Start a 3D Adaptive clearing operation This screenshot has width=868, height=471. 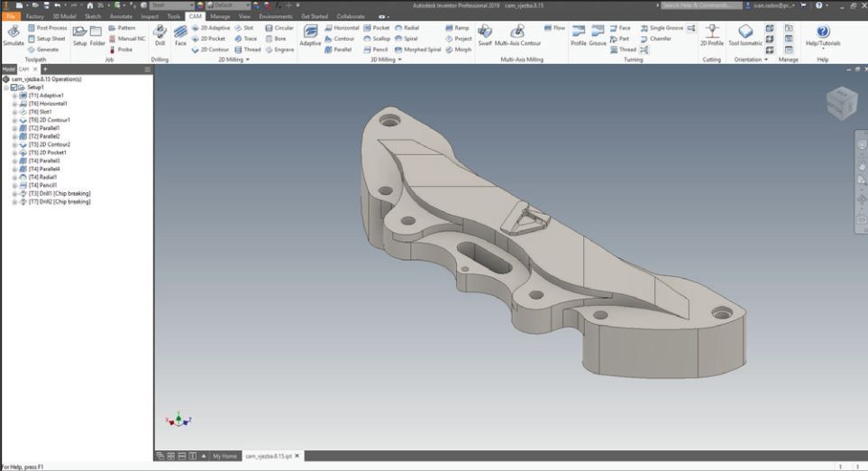[310, 35]
